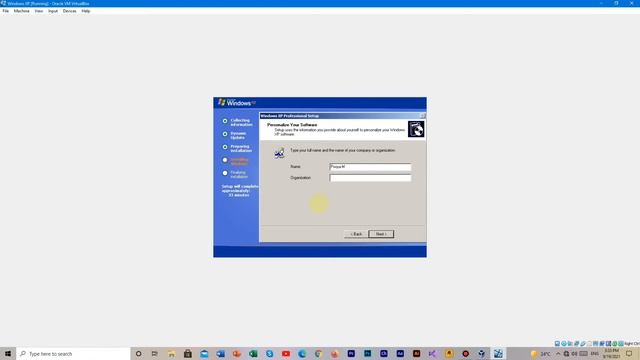This screenshot has height=360, width=640.
Task: Open Cortana from the taskbar
Action: 139,353
